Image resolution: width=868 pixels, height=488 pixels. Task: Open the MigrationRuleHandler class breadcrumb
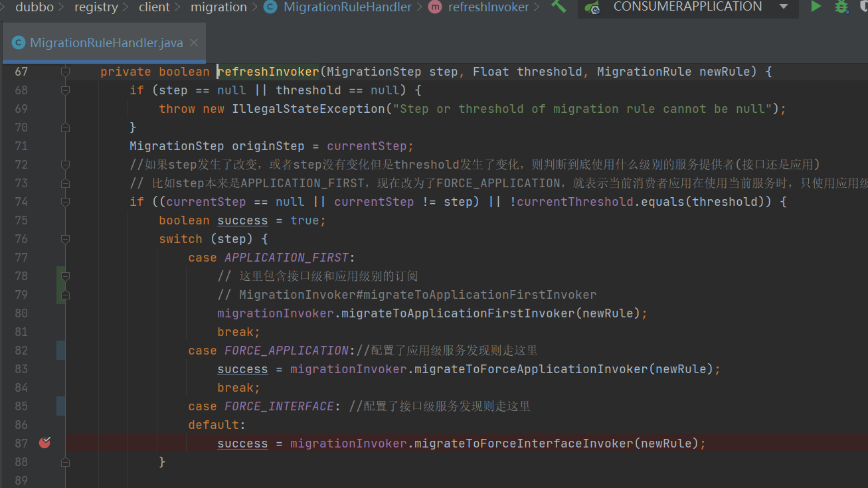point(347,7)
